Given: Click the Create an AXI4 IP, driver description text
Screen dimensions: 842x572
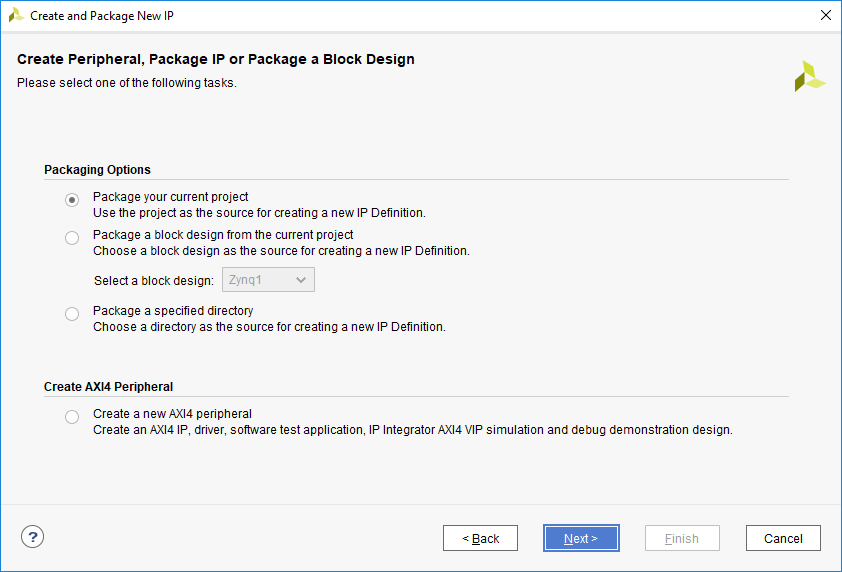Looking at the screenshot, I should click(412, 430).
